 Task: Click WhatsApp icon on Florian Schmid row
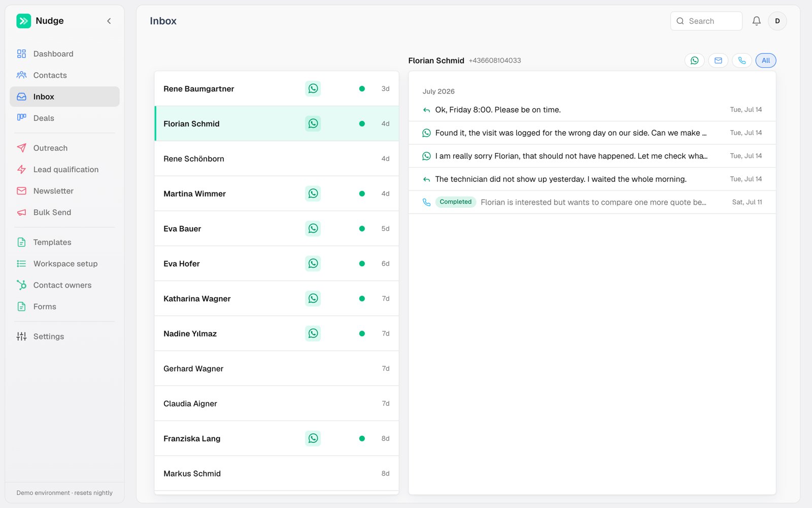tap(313, 123)
